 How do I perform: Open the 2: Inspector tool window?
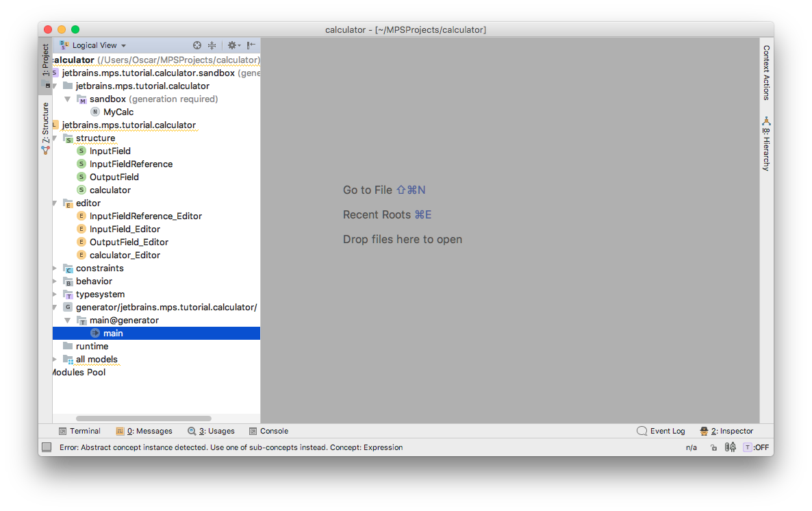(726, 431)
